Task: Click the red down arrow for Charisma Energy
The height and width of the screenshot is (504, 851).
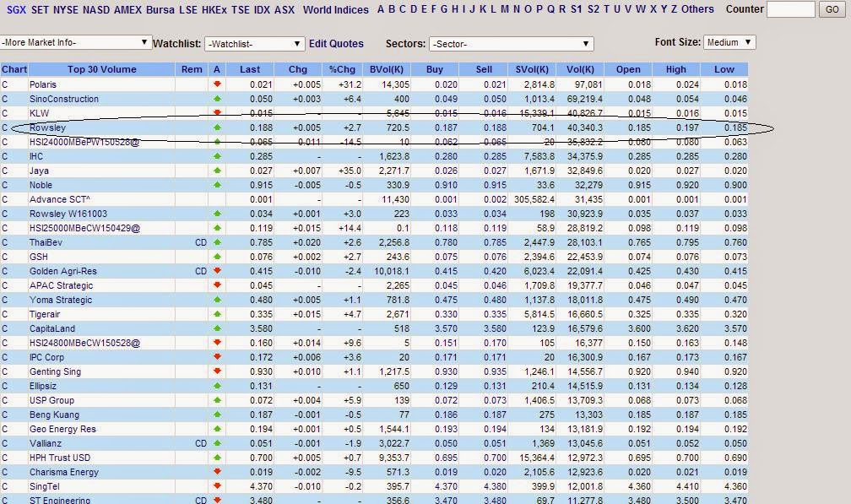Action: pyautogui.click(x=217, y=471)
